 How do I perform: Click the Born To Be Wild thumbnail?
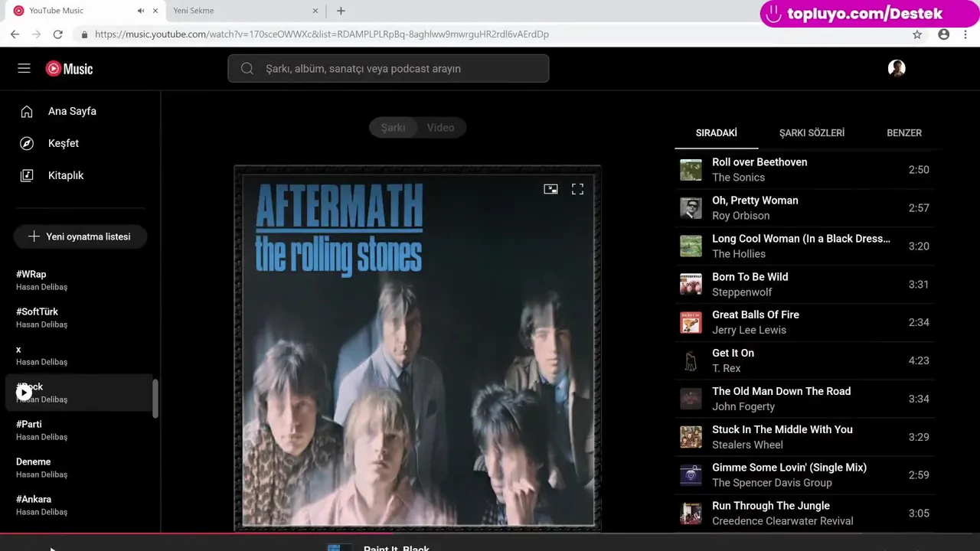tap(691, 285)
